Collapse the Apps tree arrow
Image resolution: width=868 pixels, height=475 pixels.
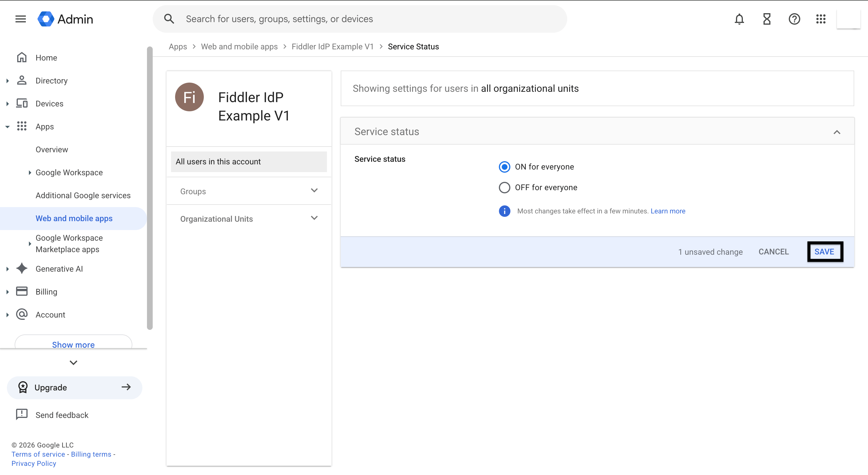pos(7,126)
